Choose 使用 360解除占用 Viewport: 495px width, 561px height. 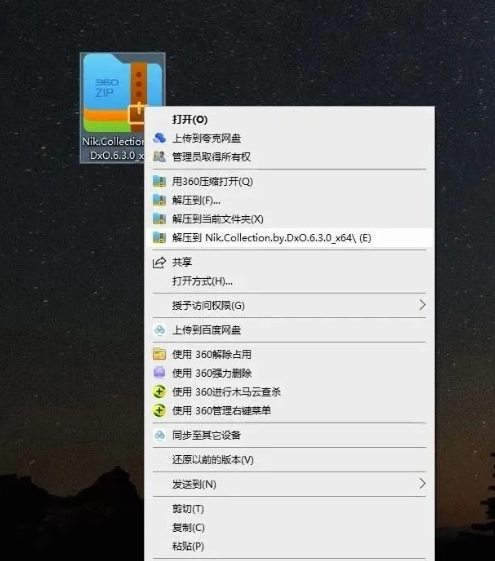(x=290, y=354)
